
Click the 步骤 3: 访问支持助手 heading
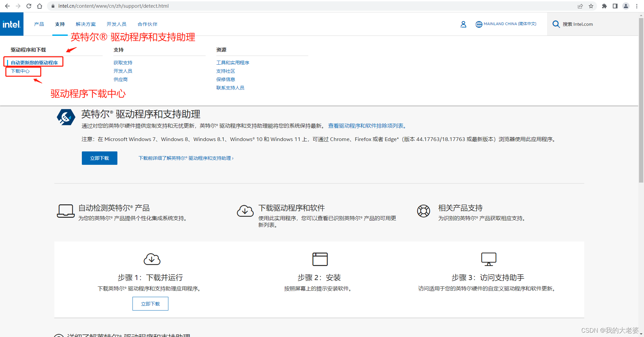488,277
